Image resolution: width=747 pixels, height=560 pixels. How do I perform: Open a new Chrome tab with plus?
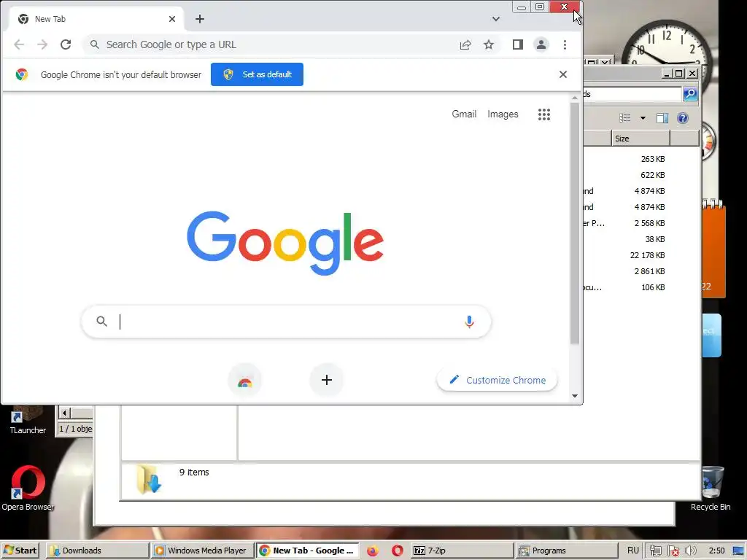pyautogui.click(x=200, y=19)
